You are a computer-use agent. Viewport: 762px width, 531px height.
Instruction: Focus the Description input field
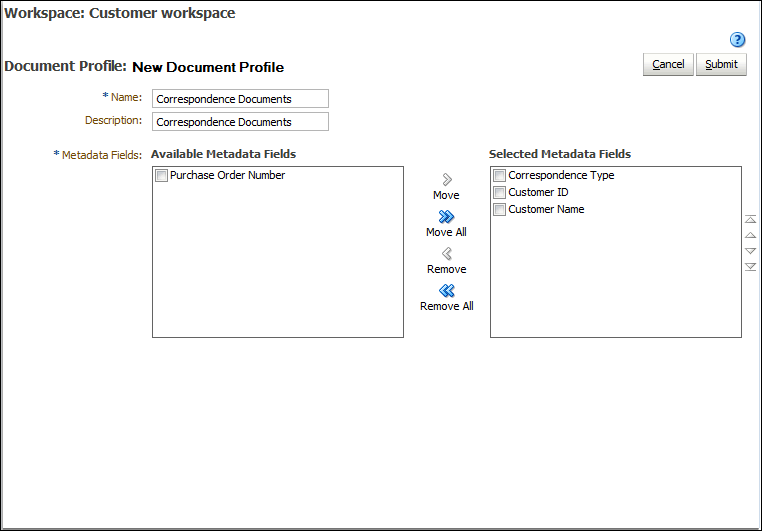tap(241, 121)
